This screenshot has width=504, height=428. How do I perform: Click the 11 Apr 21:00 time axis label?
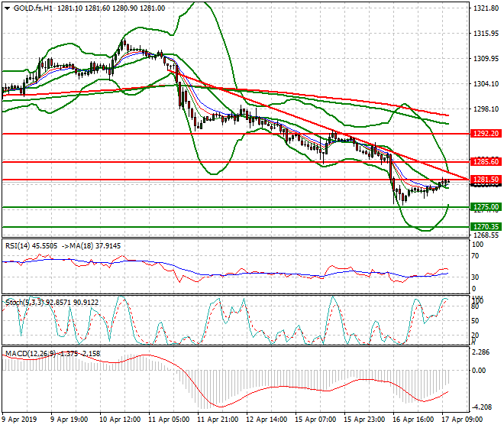[218, 420]
